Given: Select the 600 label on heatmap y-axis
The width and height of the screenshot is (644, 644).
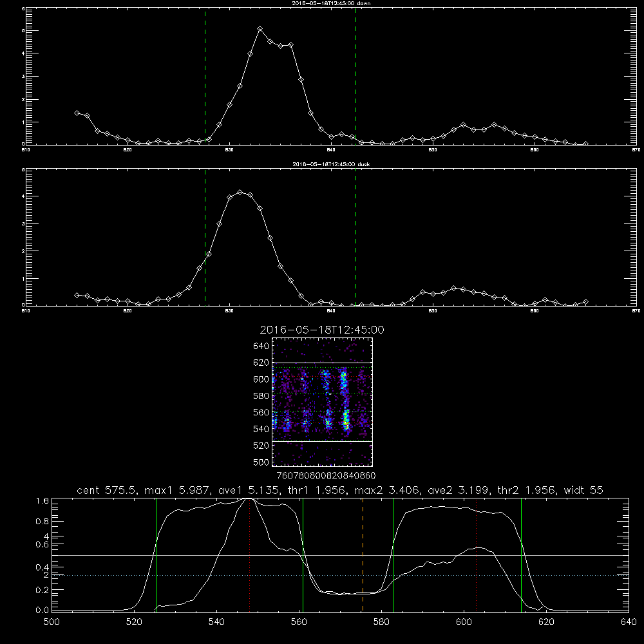Looking at the screenshot, I should tap(261, 379).
